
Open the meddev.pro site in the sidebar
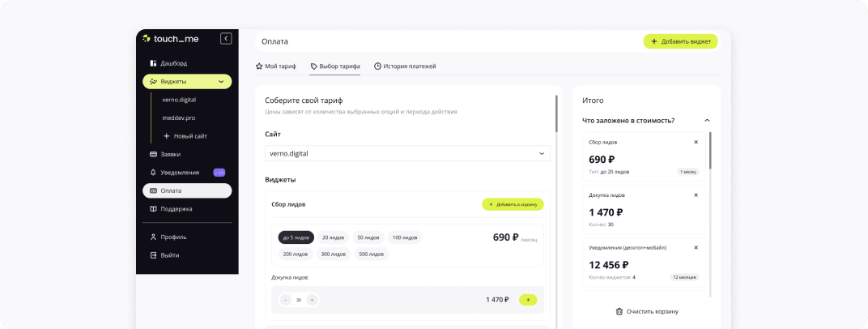pyautogui.click(x=178, y=118)
